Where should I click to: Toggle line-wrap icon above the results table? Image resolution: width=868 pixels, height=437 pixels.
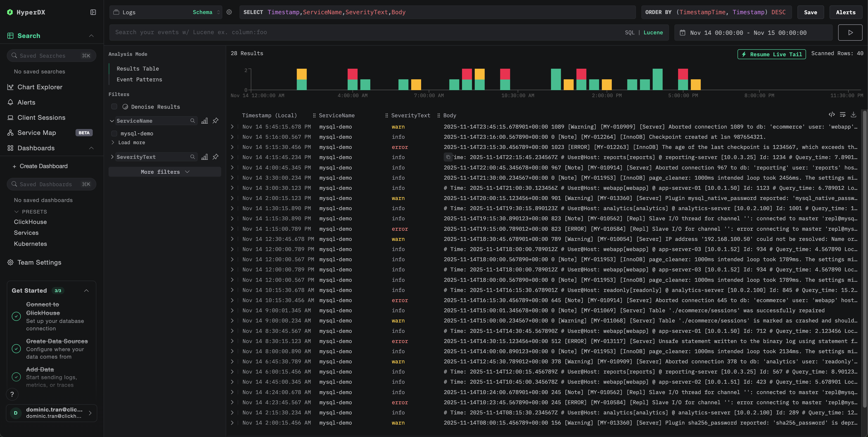coord(843,115)
